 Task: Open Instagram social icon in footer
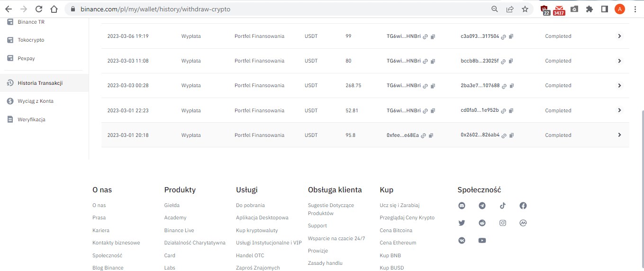[503, 223]
